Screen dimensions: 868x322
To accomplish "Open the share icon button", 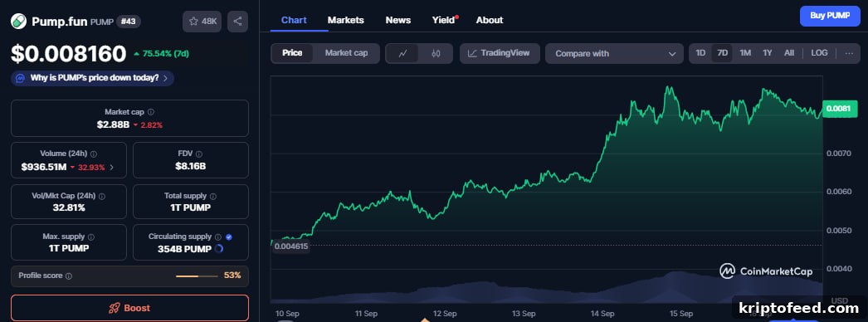I will (x=237, y=22).
